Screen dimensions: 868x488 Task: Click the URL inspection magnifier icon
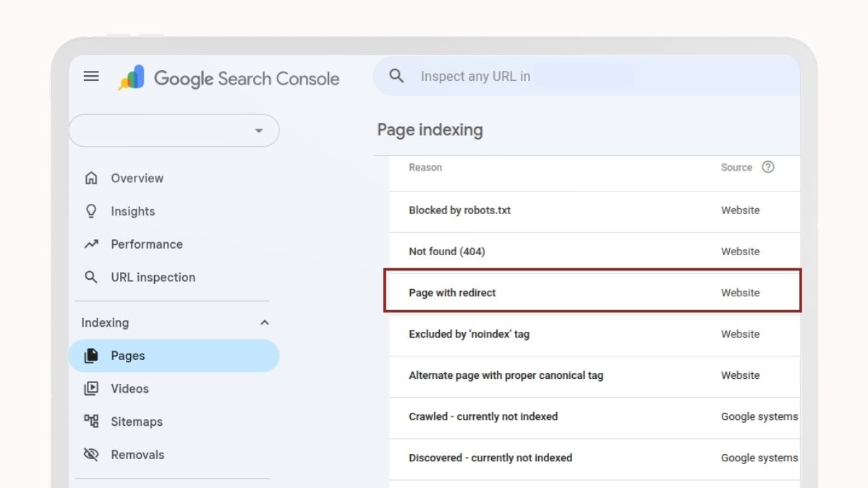point(91,277)
